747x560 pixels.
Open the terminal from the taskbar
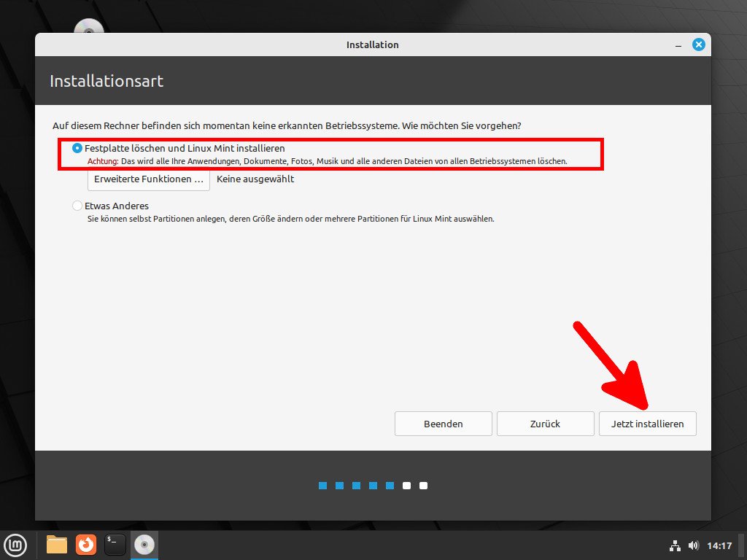(115, 545)
